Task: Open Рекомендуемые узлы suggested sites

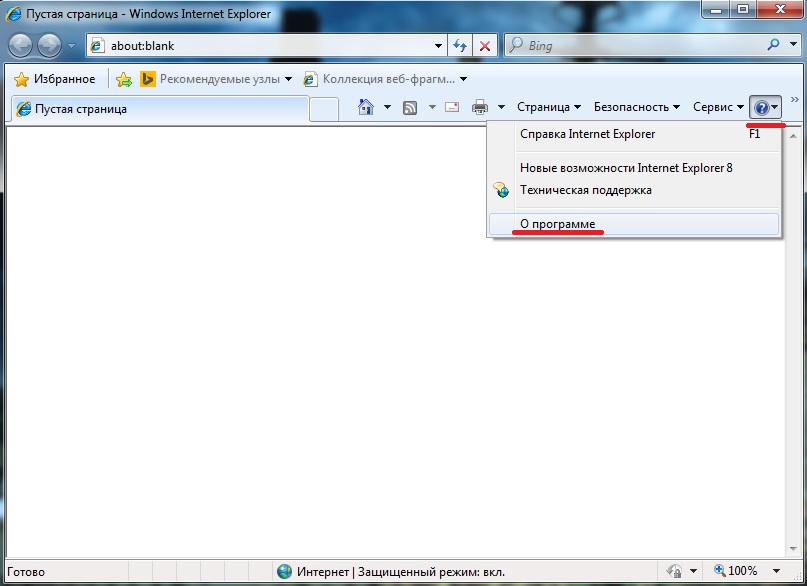Action: 216,79
